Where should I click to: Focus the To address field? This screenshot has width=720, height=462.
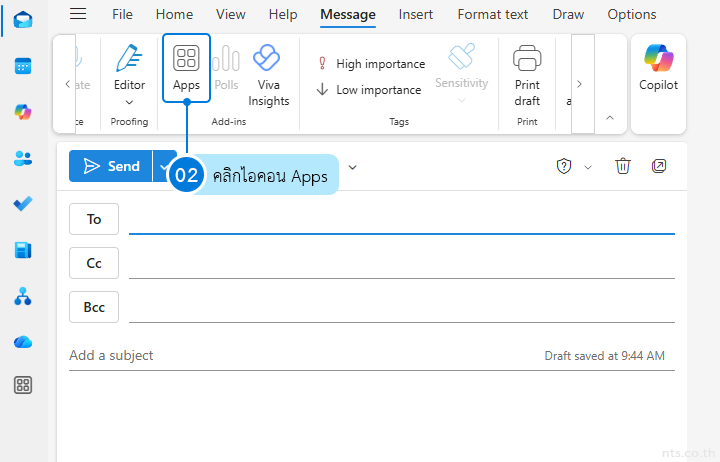pyautogui.click(x=402, y=219)
